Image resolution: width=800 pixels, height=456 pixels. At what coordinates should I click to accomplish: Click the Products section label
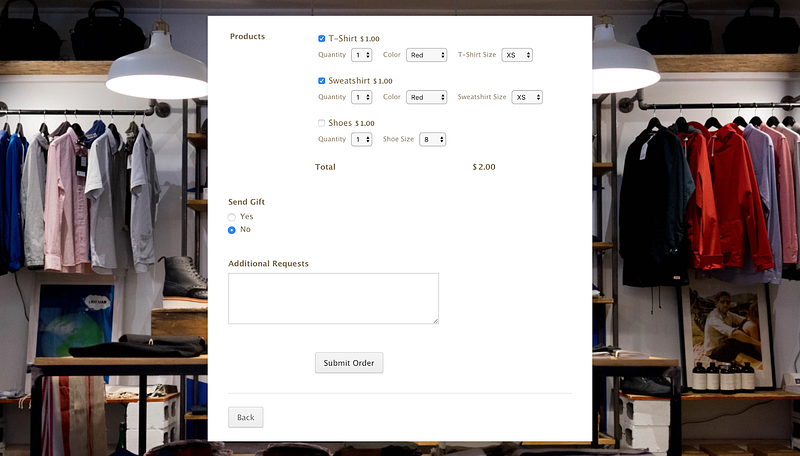coord(247,37)
